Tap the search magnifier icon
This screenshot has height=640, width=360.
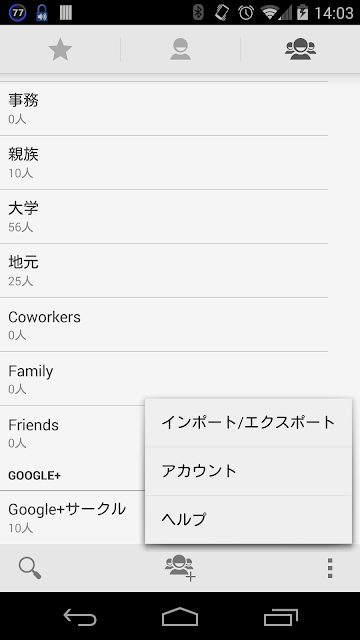pyautogui.click(x=30, y=568)
